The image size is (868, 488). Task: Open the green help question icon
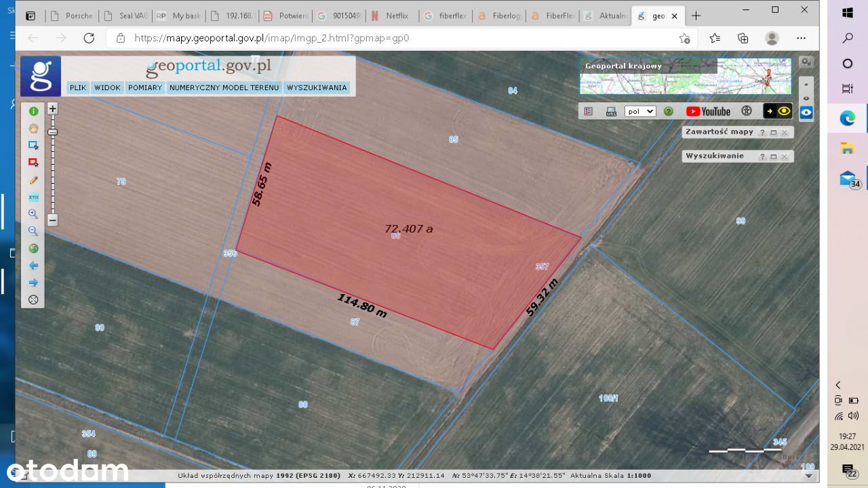[x=669, y=111]
